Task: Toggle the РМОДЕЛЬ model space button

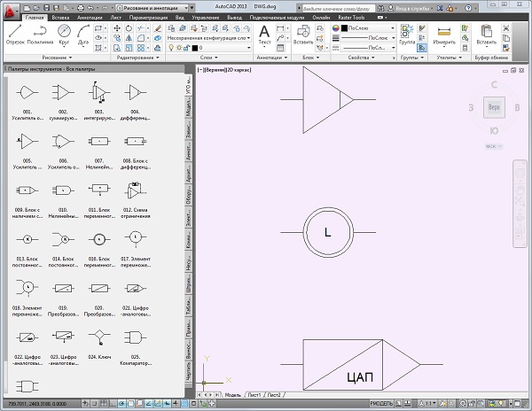Action: pos(383,403)
